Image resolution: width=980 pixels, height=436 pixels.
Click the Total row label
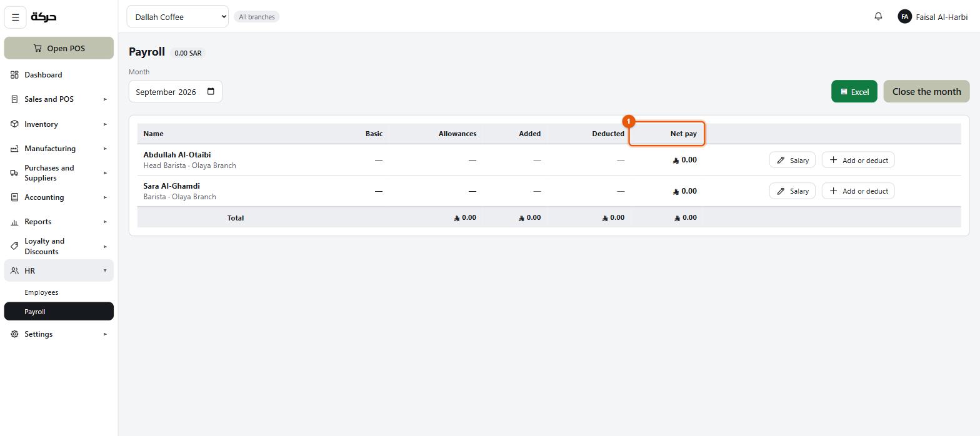pos(236,218)
